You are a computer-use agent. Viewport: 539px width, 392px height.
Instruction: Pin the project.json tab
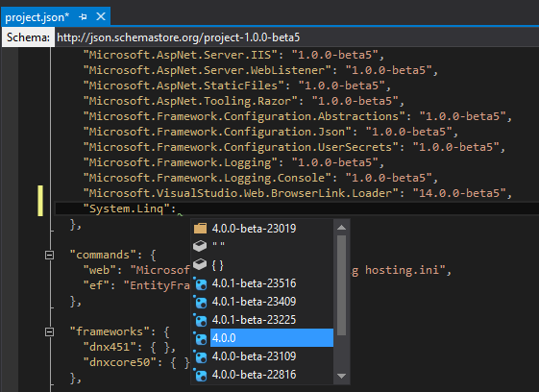pyautogui.click(x=83, y=16)
